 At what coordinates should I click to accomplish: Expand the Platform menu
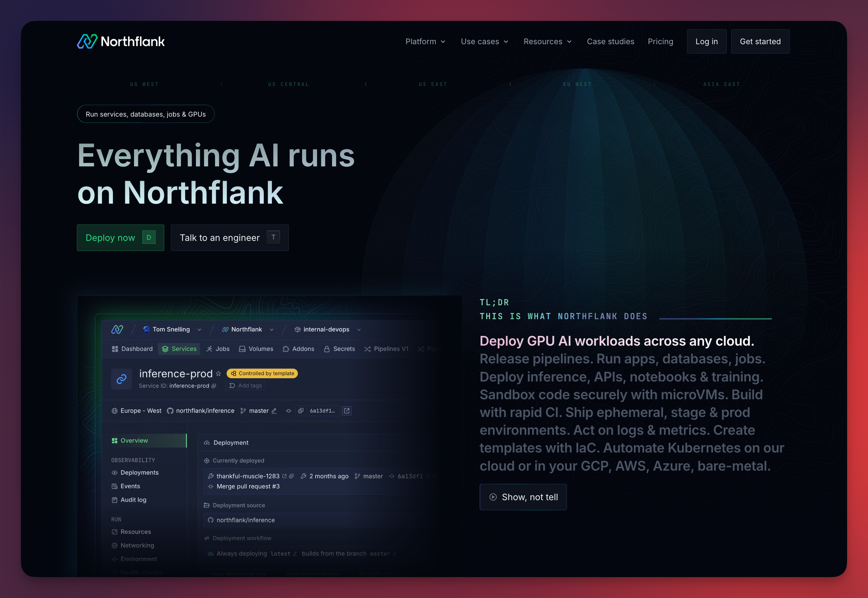[x=425, y=41]
